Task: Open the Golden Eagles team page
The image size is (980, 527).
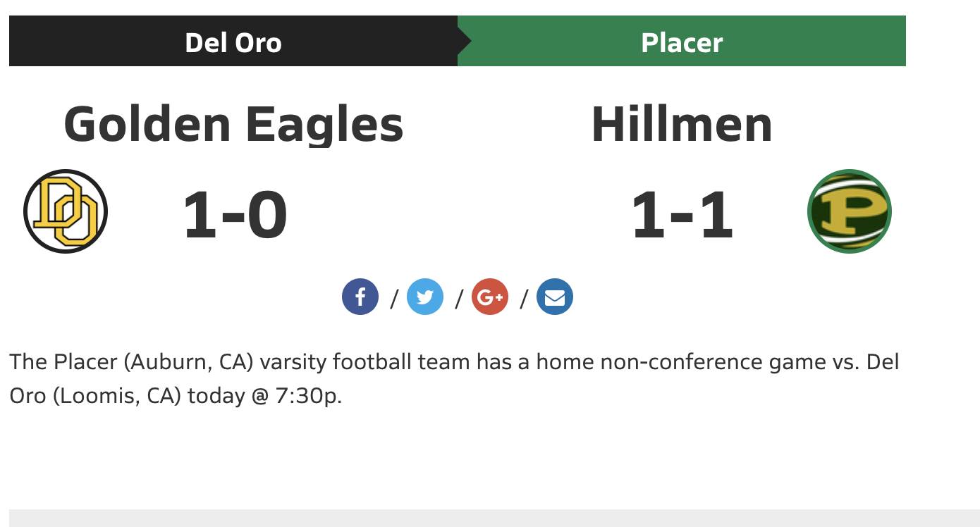Action: click(233, 125)
